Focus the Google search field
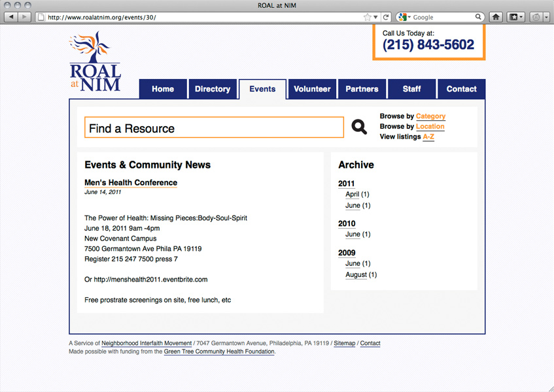Viewport: 554px width, 392px height. (x=441, y=17)
